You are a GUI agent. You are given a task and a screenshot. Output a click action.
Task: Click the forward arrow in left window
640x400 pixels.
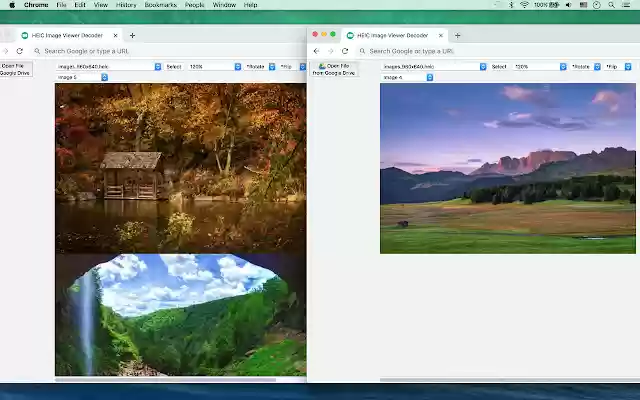[5, 51]
